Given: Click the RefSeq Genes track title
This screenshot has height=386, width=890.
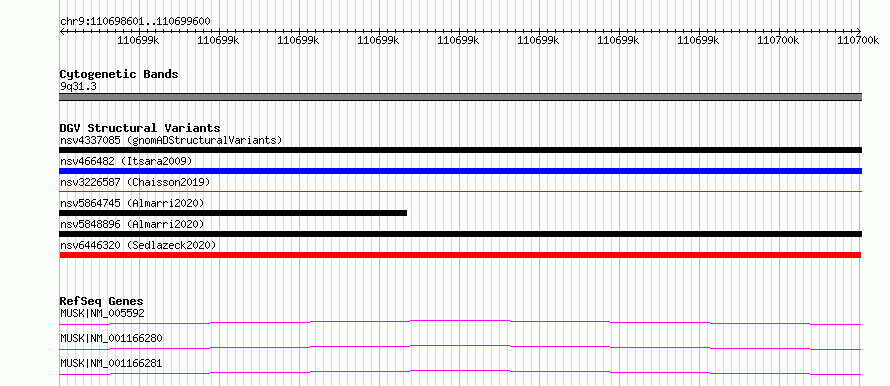Looking at the screenshot, I should click(x=102, y=301).
